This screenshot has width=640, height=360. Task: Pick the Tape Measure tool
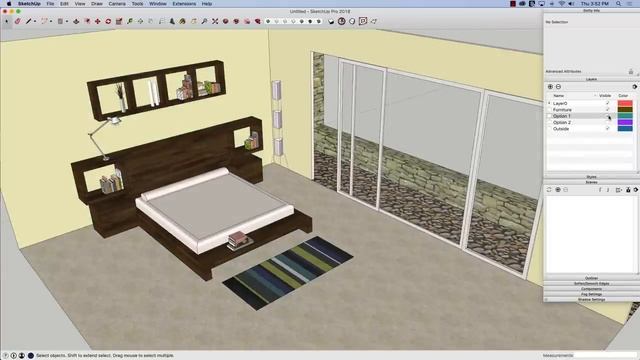point(130,21)
